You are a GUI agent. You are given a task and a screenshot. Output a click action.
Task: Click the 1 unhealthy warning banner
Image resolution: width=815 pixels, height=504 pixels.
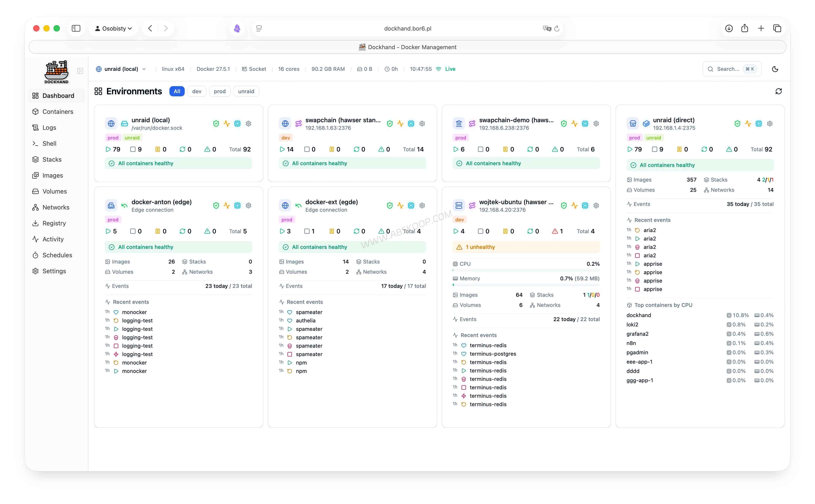tap(526, 247)
